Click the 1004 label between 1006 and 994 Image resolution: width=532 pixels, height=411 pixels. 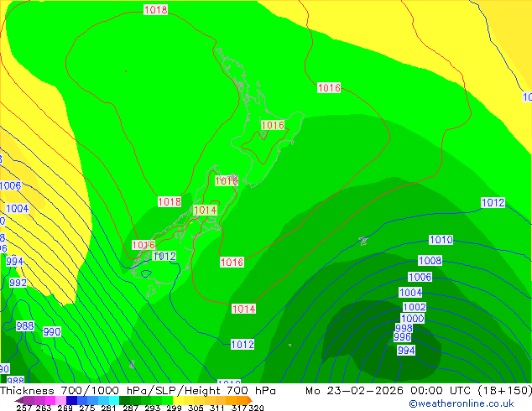pyautogui.click(x=18, y=208)
